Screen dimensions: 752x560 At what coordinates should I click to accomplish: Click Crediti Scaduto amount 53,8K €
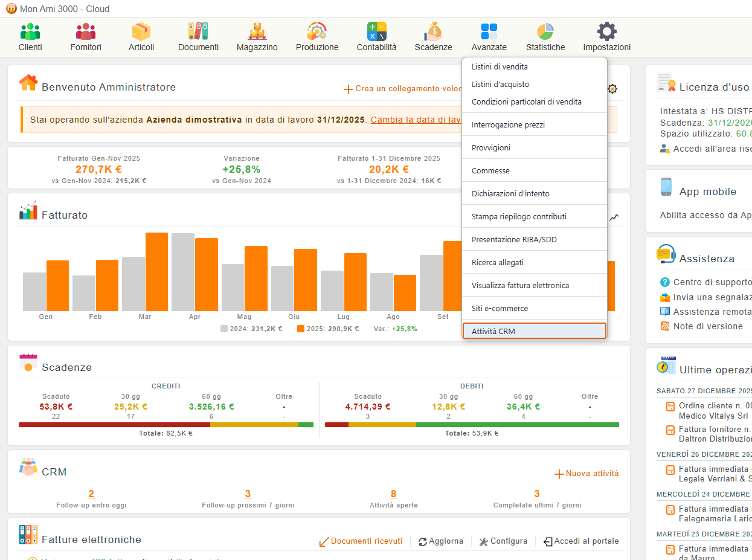pyautogui.click(x=56, y=407)
